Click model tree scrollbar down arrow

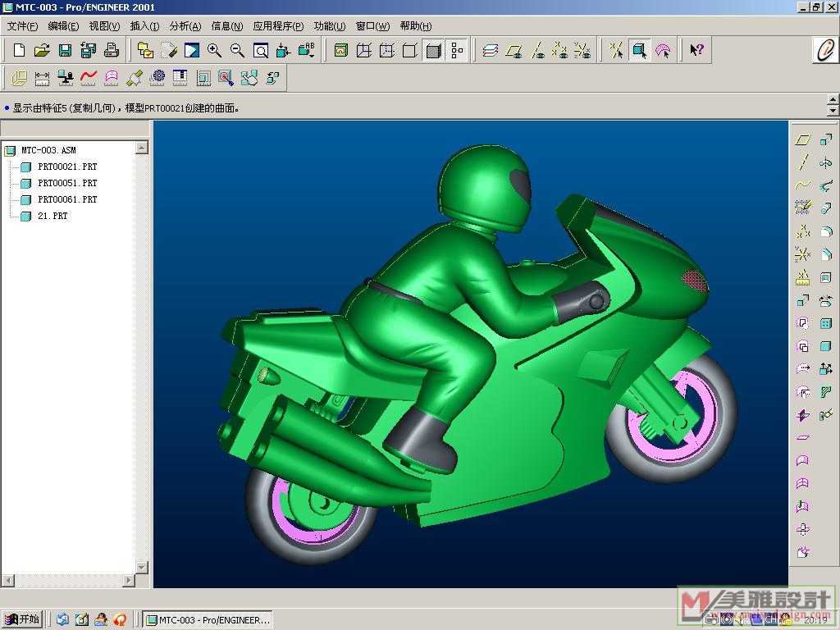point(142,567)
